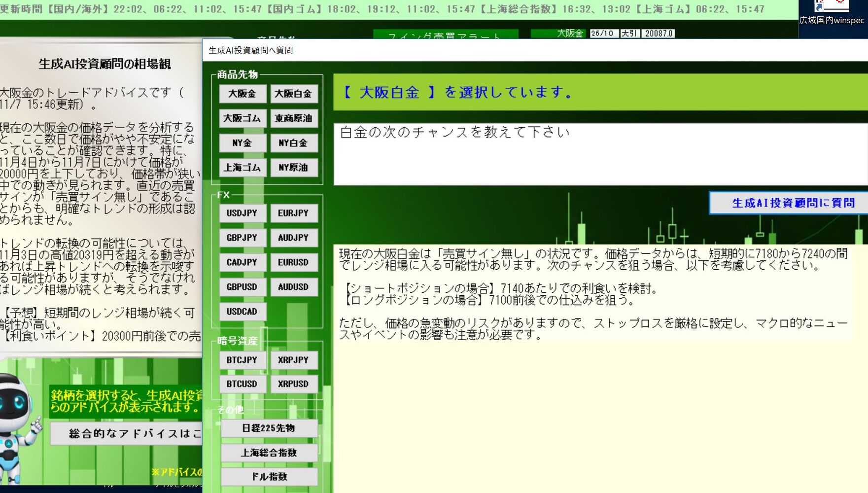
Task: Select the 上海ゴム button
Action: (243, 168)
